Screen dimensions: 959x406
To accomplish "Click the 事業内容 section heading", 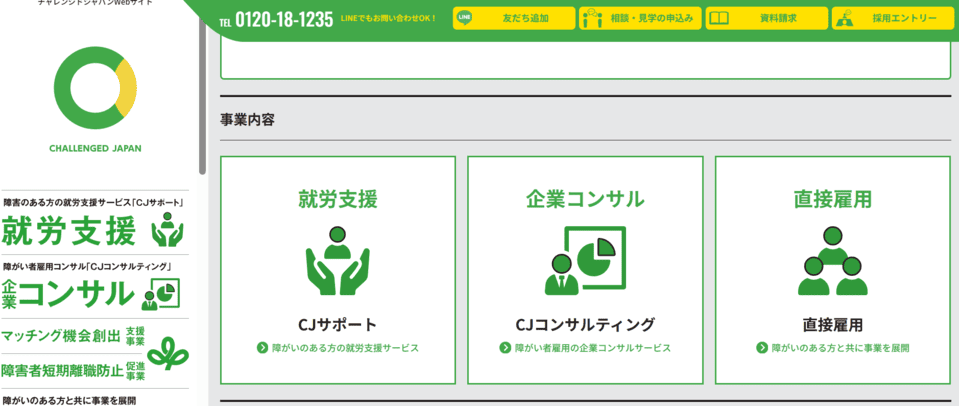I will coord(247,120).
